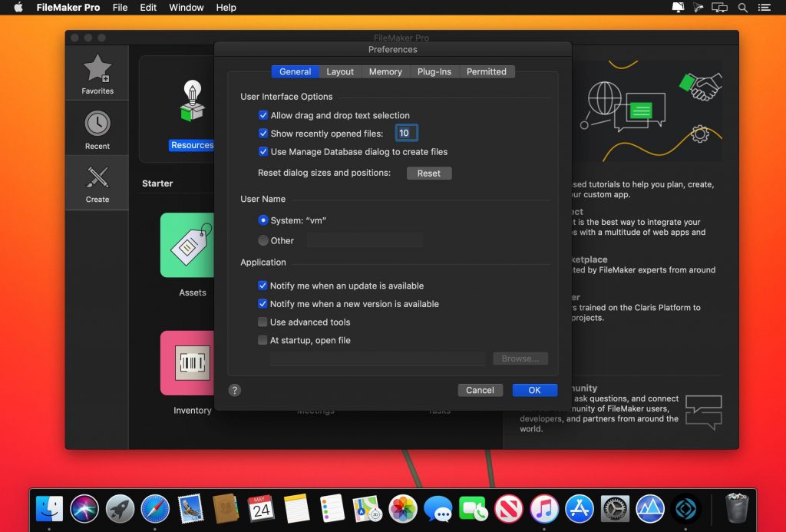Click the Spotlight search icon in menu bar
Viewport: 786px width, 532px height.
[741, 8]
